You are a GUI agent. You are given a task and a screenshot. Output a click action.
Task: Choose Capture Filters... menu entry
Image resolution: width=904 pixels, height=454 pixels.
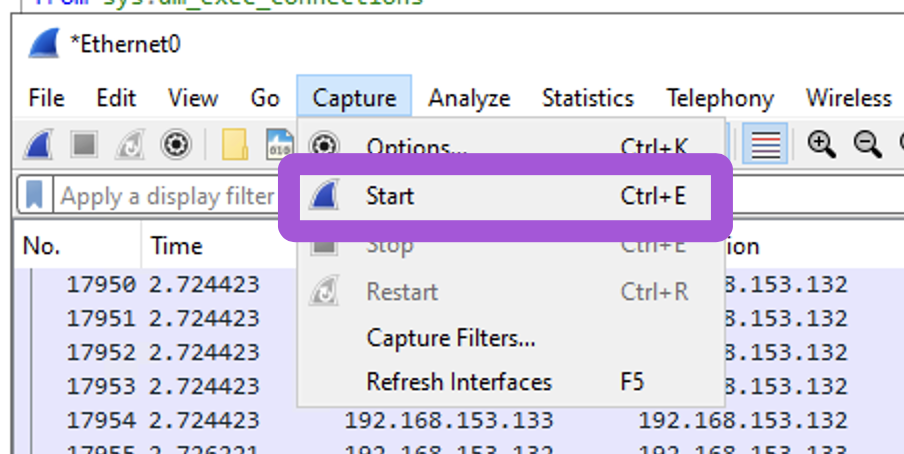(510, 337)
